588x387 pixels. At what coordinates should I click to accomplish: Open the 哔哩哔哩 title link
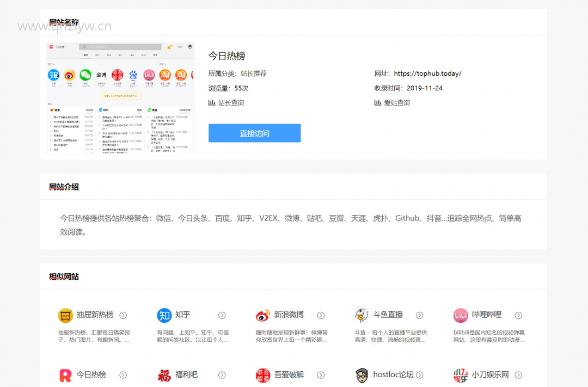pyautogui.click(x=486, y=315)
